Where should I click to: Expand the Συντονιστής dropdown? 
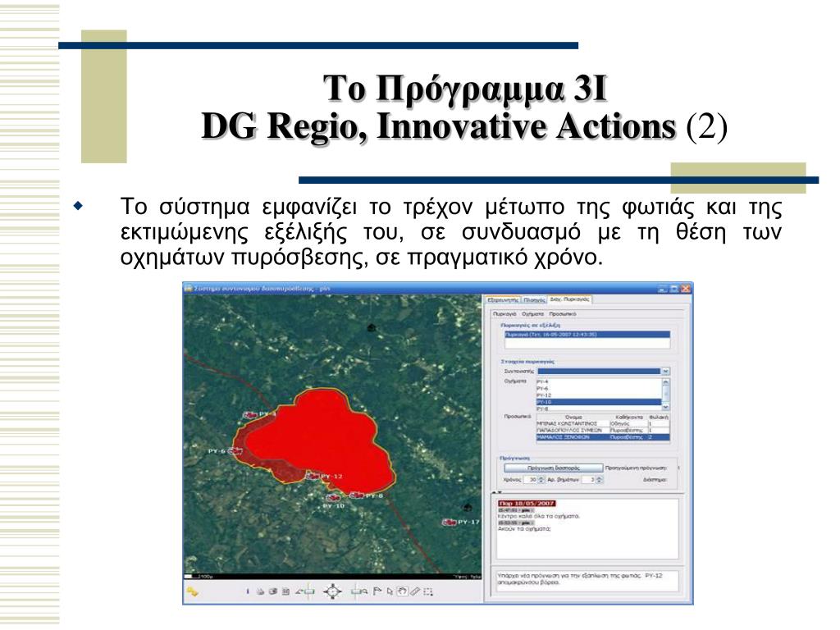click(665, 371)
